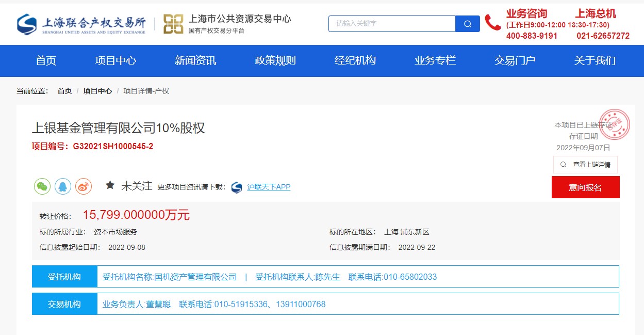Click the blue search magnifier button
This screenshot has width=644, height=335.
tap(468, 24)
